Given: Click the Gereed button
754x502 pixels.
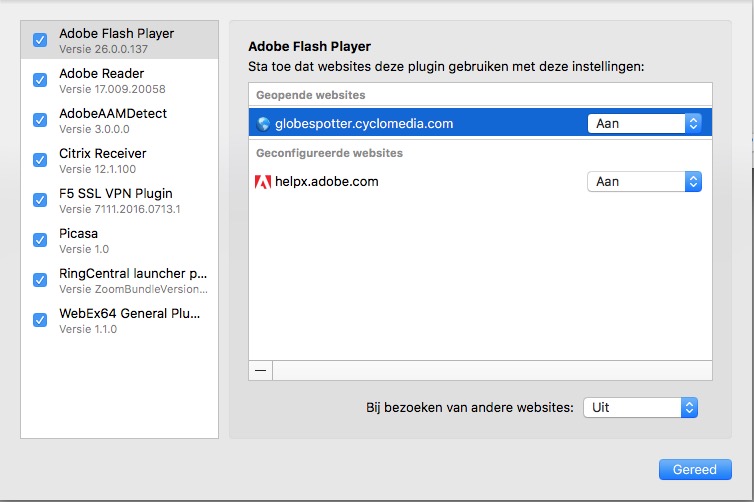Looking at the screenshot, I should coord(695,469).
